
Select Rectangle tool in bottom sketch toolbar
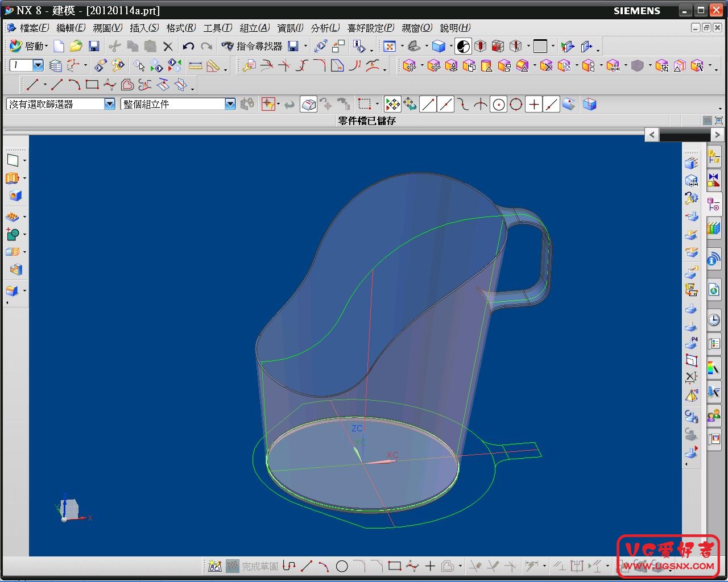(x=395, y=566)
